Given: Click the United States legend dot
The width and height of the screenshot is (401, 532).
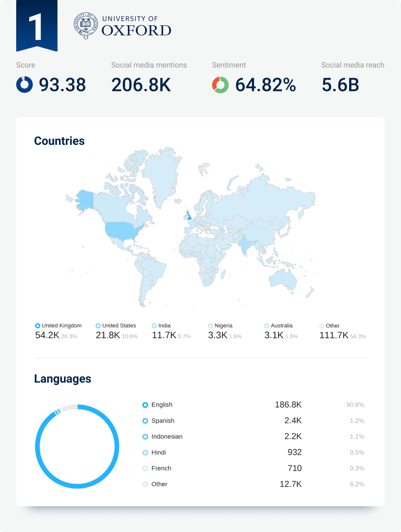Looking at the screenshot, I should 98,326.
